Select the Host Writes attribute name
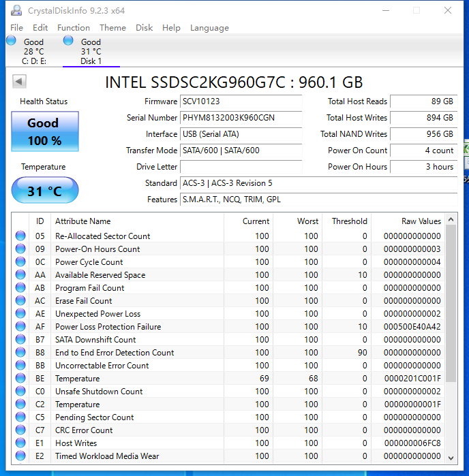Image resolution: width=469 pixels, height=476 pixels. tap(76, 443)
